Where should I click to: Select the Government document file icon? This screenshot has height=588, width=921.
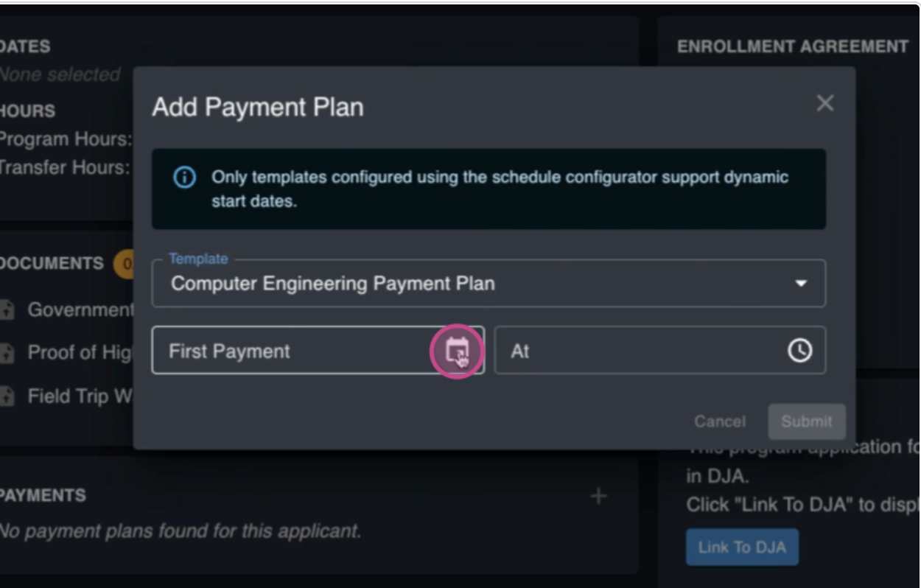tap(7, 310)
